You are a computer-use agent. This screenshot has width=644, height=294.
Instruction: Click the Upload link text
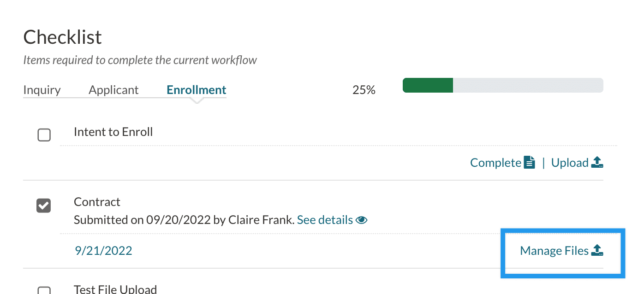[570, 163]
